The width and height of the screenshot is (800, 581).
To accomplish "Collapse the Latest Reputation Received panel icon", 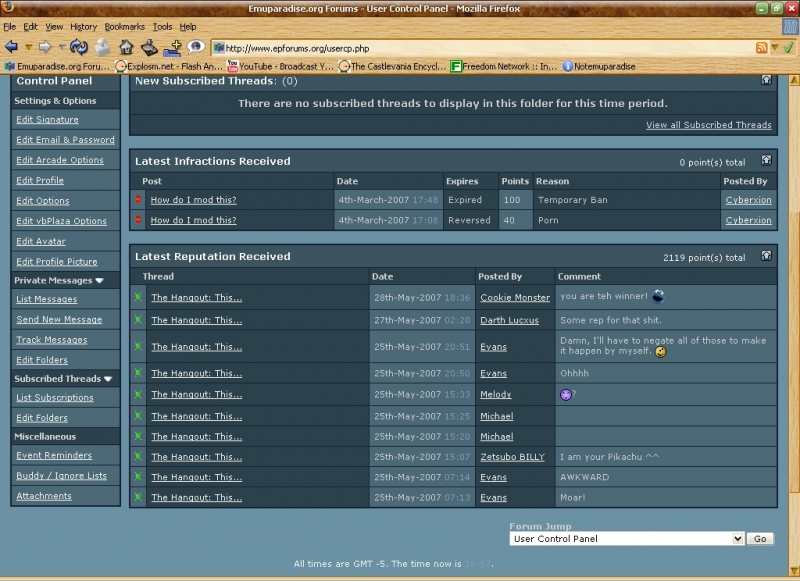I will pos(766,256).
